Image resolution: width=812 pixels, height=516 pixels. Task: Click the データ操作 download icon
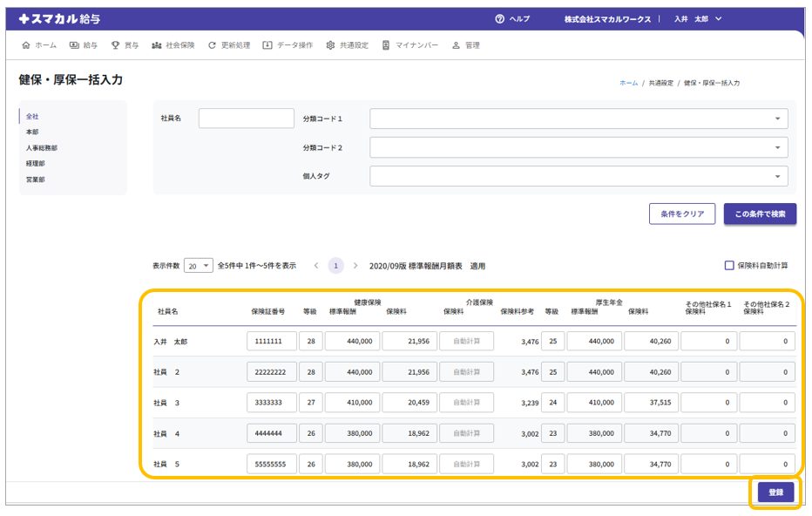coord(267,45)
